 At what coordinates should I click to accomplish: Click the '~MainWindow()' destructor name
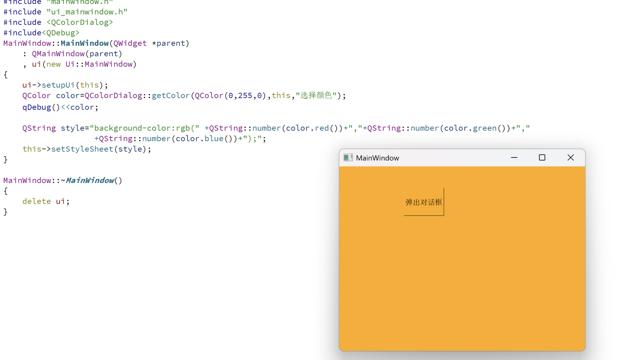(x=91, y=180)
